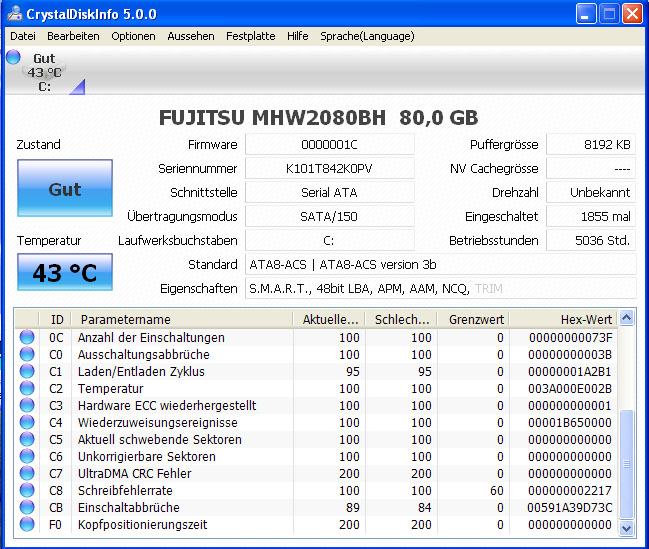Sort by the Aktuelle... column header
The height and width of the screenshot is (549, 649).
click(x=329, y=319)
